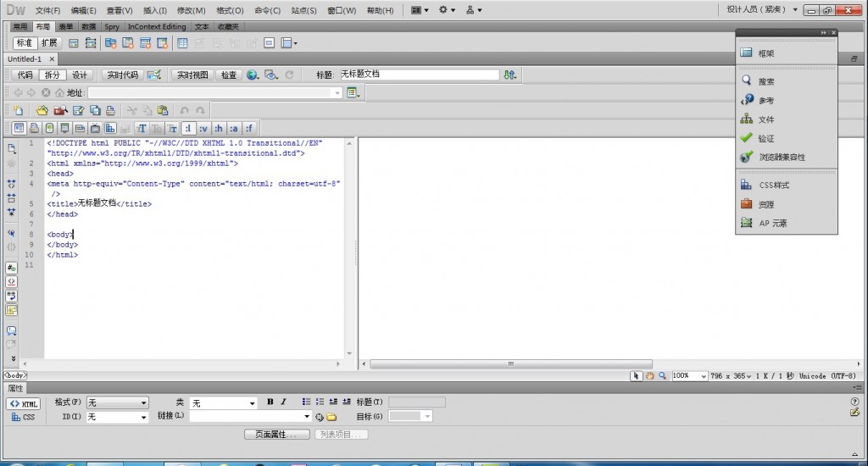The image size is (868, 466).
Task: Open the Format (格式) dropdown
Action: 117,402
